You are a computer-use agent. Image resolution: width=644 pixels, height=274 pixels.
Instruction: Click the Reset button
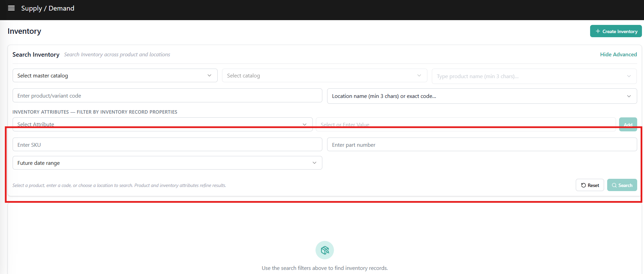(x=590, y=185)
